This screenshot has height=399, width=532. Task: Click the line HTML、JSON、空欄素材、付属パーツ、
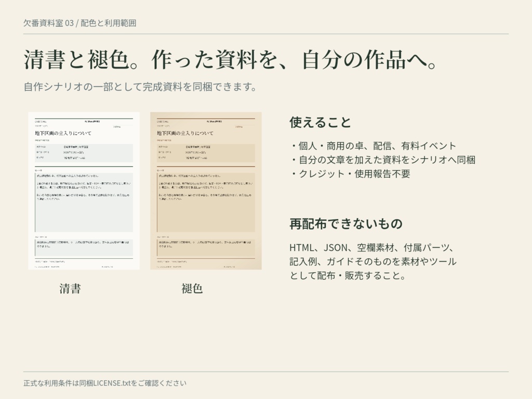coord(372,248)
